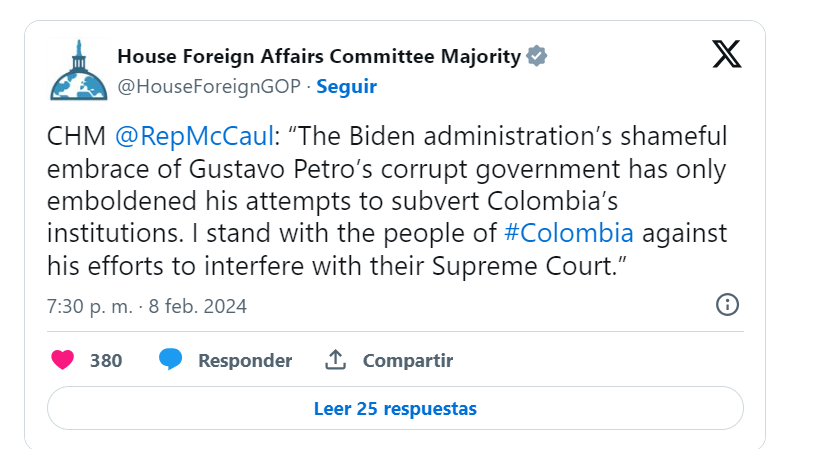825x449 pixels.
Task: Click the Seguir follow link
Action: point(346,86)
